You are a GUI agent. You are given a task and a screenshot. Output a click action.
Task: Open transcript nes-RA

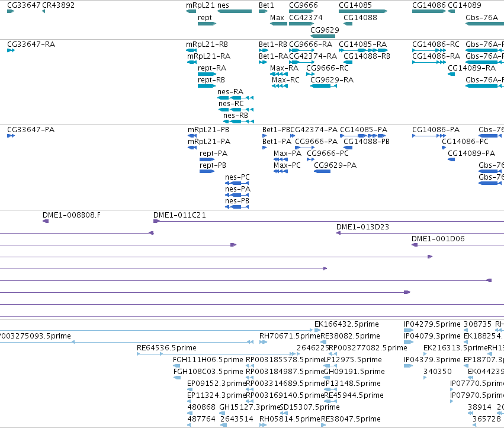[x=230, y=92]
